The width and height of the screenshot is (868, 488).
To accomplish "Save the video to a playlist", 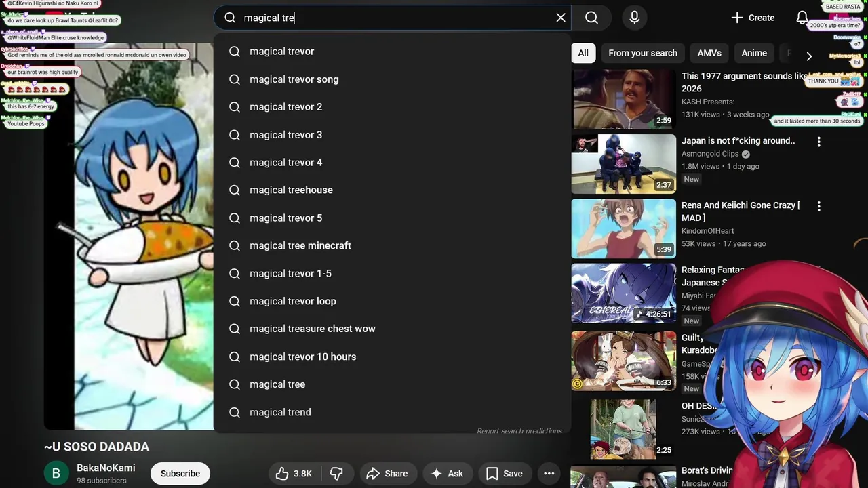I will point(505,474).
